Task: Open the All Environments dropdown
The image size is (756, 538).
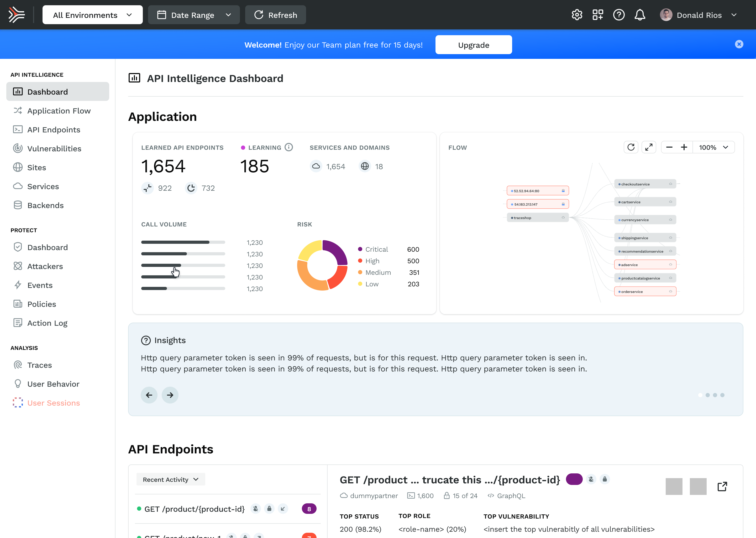Action: tap(92, 15)
